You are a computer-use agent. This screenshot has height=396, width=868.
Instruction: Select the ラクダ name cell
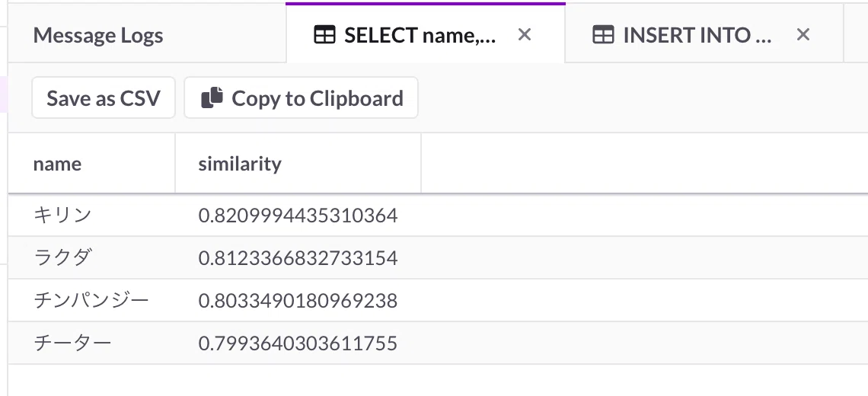point(92,257)
